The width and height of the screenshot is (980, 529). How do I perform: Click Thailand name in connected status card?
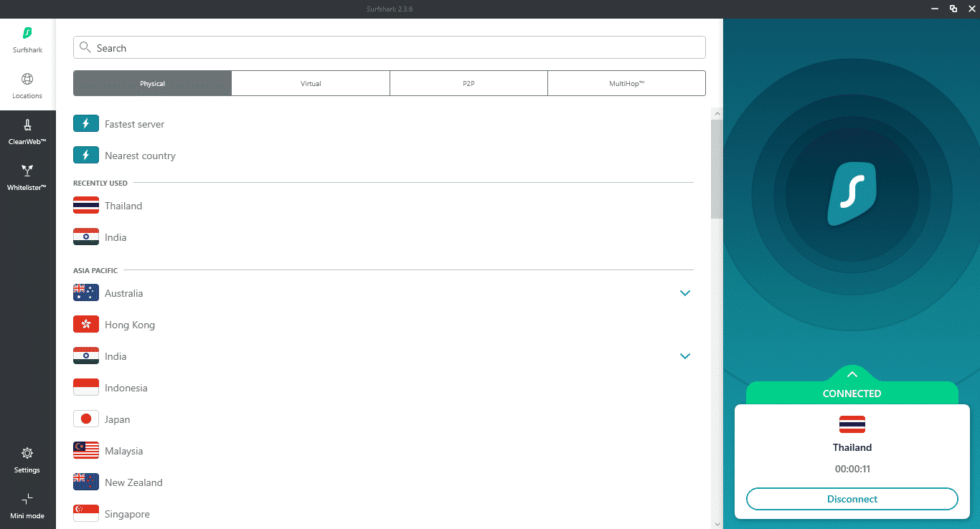pos(852,447)
